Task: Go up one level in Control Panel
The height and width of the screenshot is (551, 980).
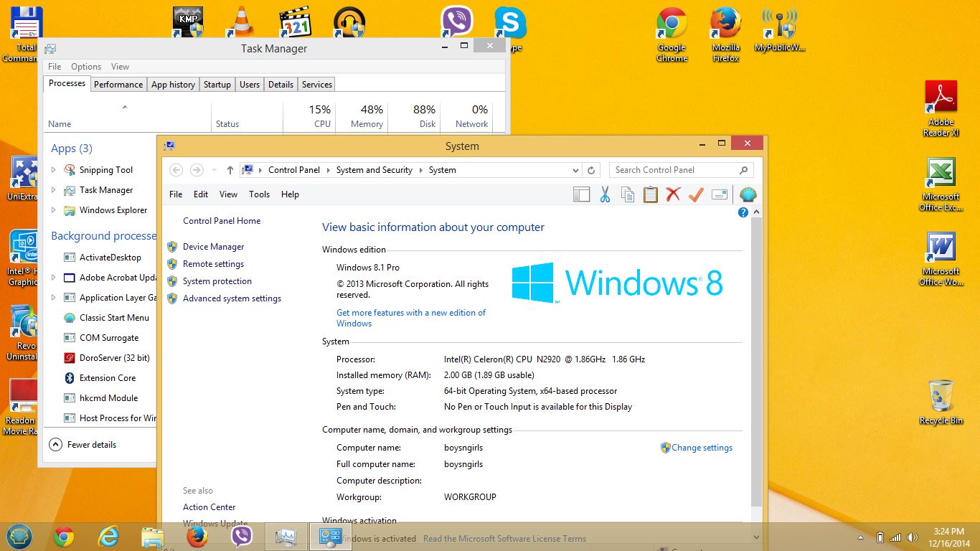Action: (x=230, y=170)
